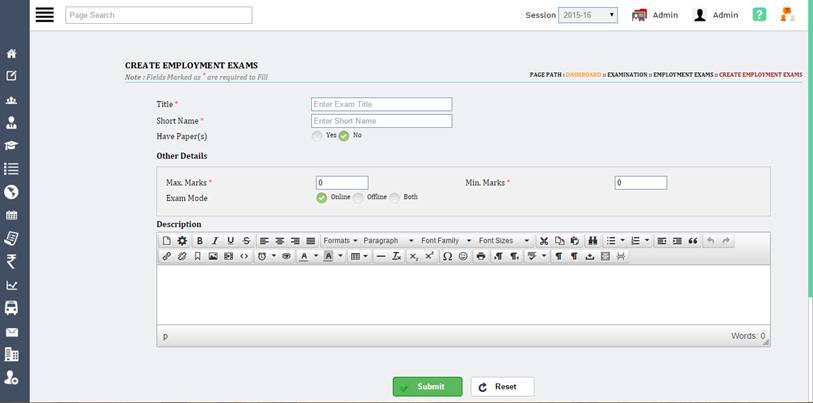Screen dimensions: 813x403
Task: Open the home icon in sidebar
Action: [12, 53]
